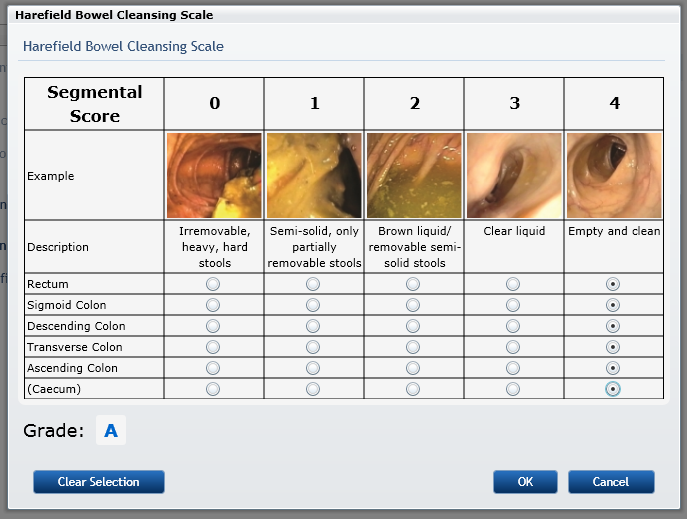
Task: Select score 0 for Rectum
Action: coord(213,284)
